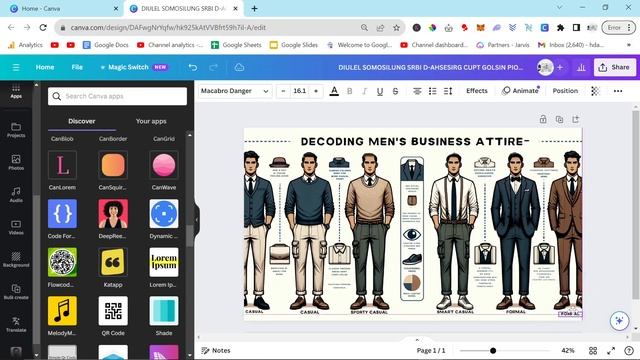Viewport: 640px width, 360px height.
Task: Lock the page with padlock icon
Action: coord(543,120)
